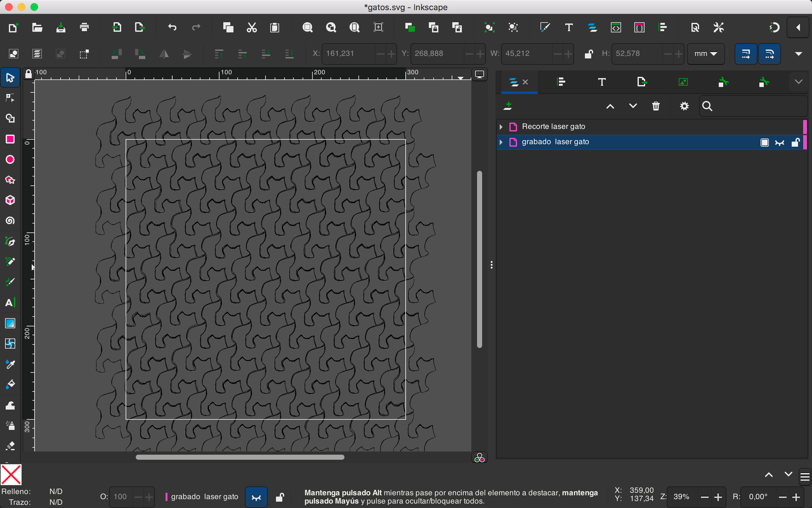Click the Duplicate selection icon
Image resolution: width=812 pixels, height=508 pixels.
coord(410,27)
